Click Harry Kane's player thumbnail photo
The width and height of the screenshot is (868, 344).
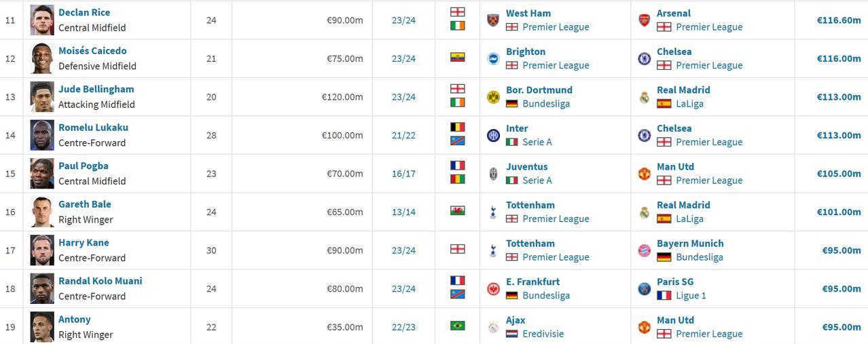click(x=42, y=250)
